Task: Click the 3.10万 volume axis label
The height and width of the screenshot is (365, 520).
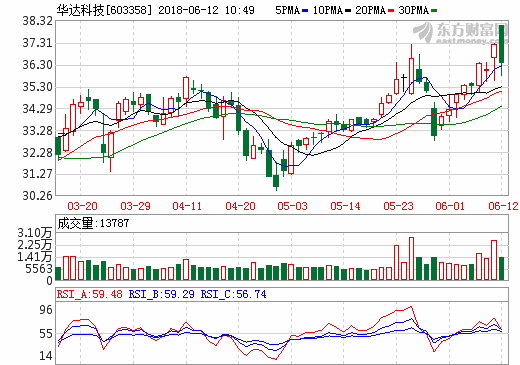Action: pos(35,233)
